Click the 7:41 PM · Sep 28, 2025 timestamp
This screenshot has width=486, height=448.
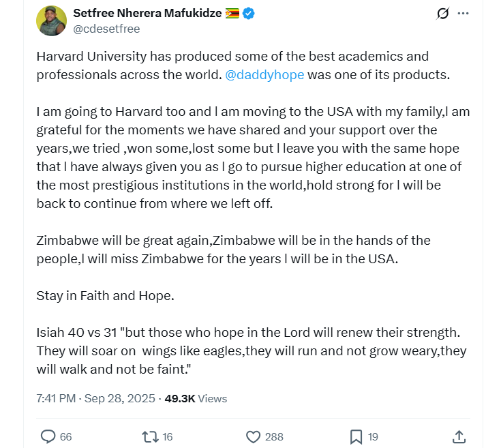click(x=97, y=398)
